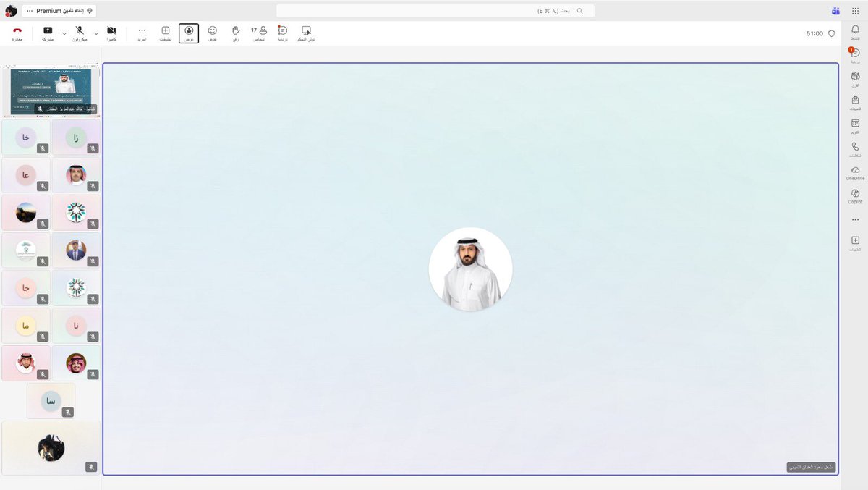Turn on your camera

click(x=111, y=33)
